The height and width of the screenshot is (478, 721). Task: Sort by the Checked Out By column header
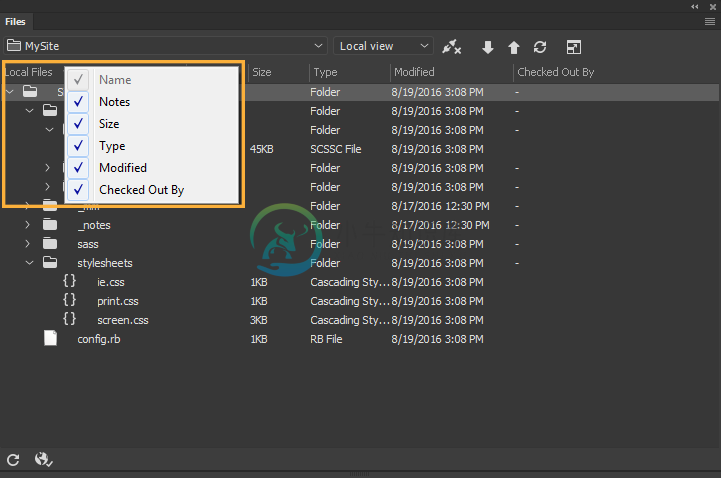(555, 72)
